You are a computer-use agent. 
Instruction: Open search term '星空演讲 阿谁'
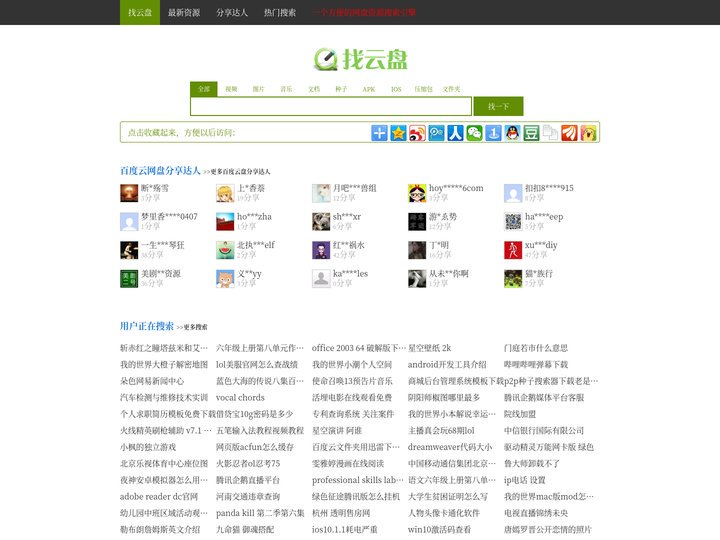(337, 431)
